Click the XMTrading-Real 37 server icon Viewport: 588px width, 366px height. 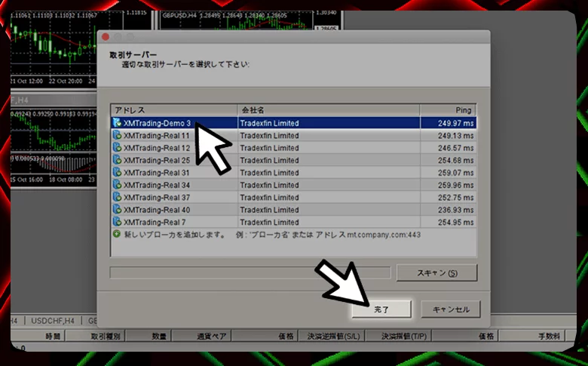117,197
